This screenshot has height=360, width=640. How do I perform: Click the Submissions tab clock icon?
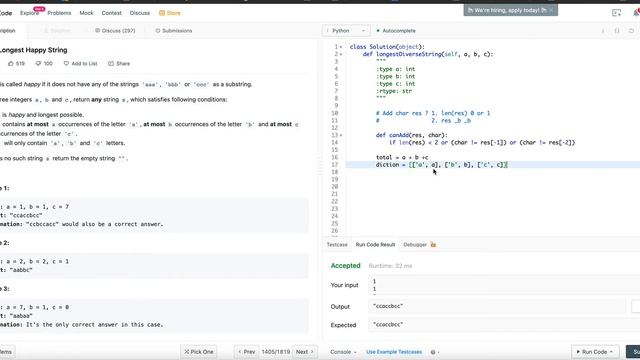(x=158, y=31)
